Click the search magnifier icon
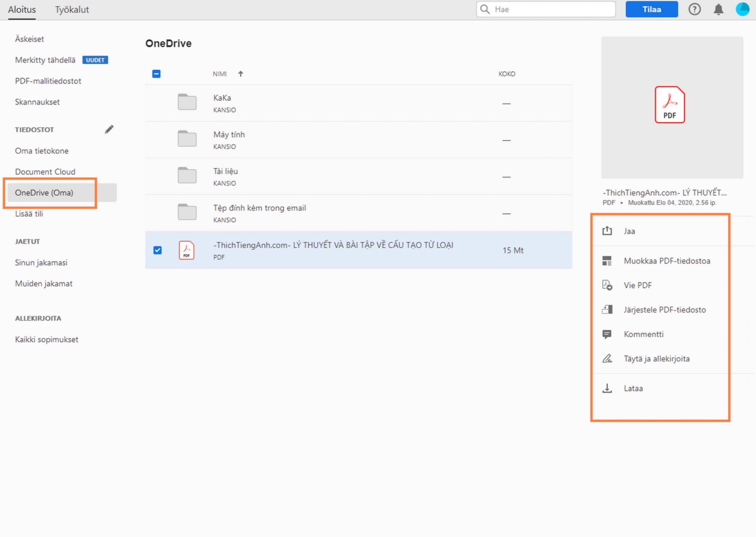756x537 pixels. coord(485,9)
